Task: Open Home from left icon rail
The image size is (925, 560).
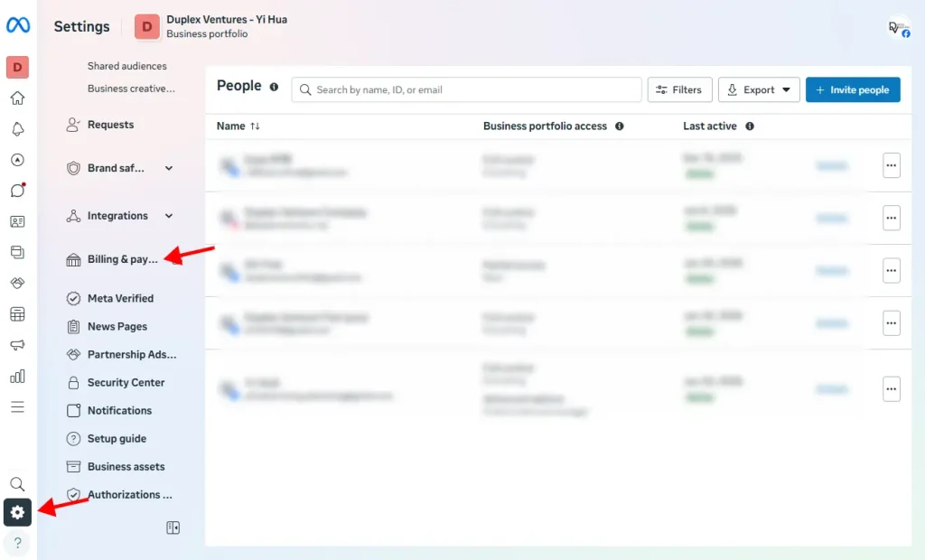Action: click(x=17, y=98)
